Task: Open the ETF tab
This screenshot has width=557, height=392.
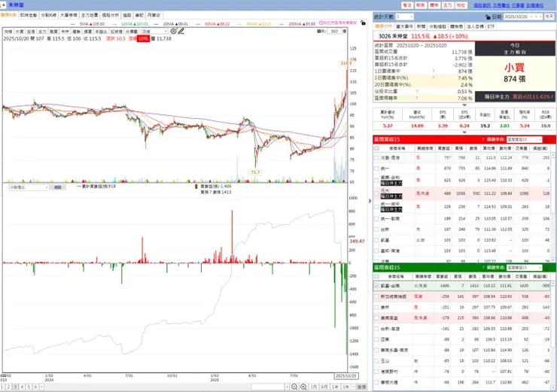Action: click(x=491, y=26)
